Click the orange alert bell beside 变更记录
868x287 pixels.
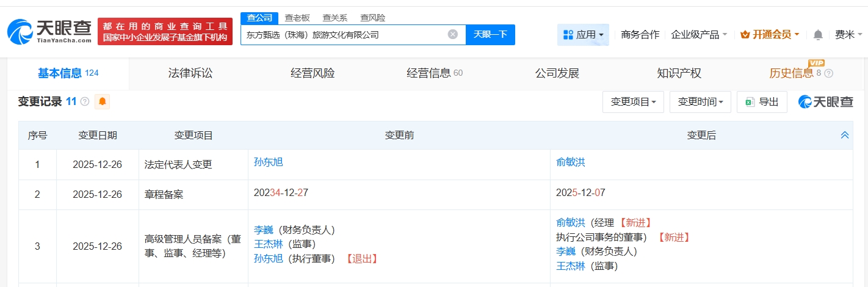(102, 101)
